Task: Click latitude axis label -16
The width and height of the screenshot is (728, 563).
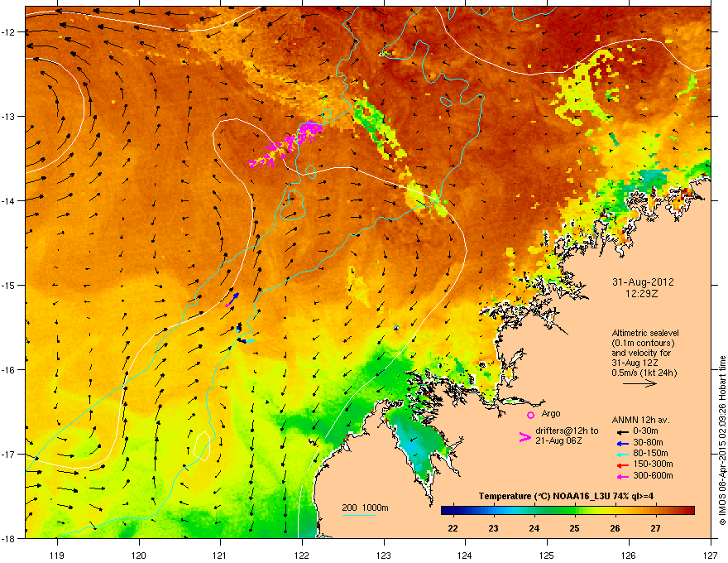Action: tap(8, 369)
